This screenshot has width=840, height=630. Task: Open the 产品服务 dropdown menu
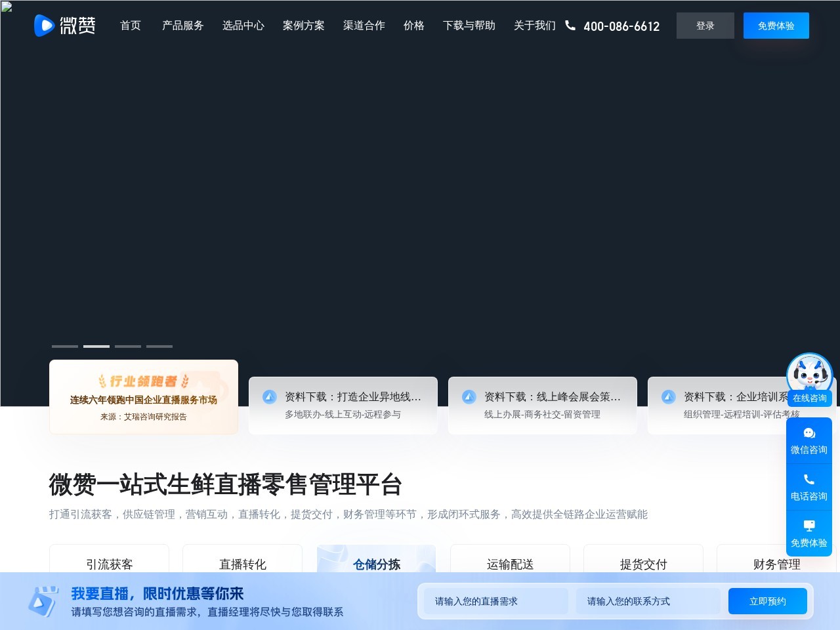tap(182, 26)
